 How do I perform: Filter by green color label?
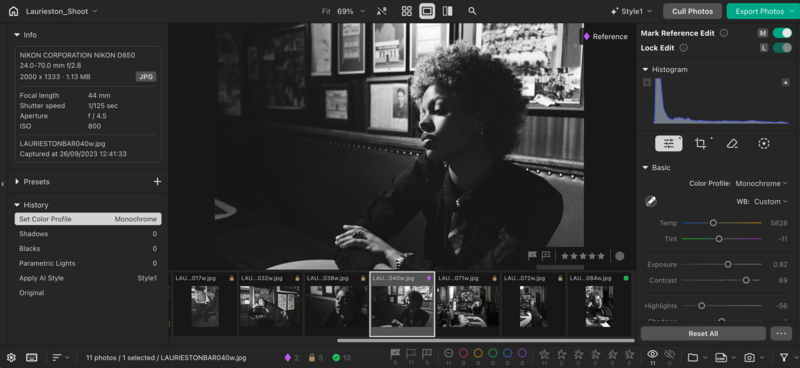click(x=493, y=353)
